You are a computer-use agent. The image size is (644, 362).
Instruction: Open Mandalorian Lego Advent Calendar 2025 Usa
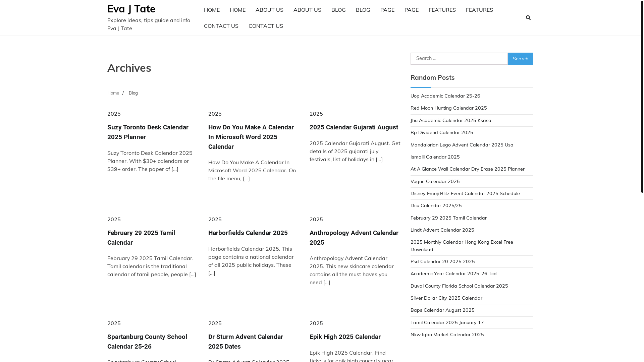(462, 145)
